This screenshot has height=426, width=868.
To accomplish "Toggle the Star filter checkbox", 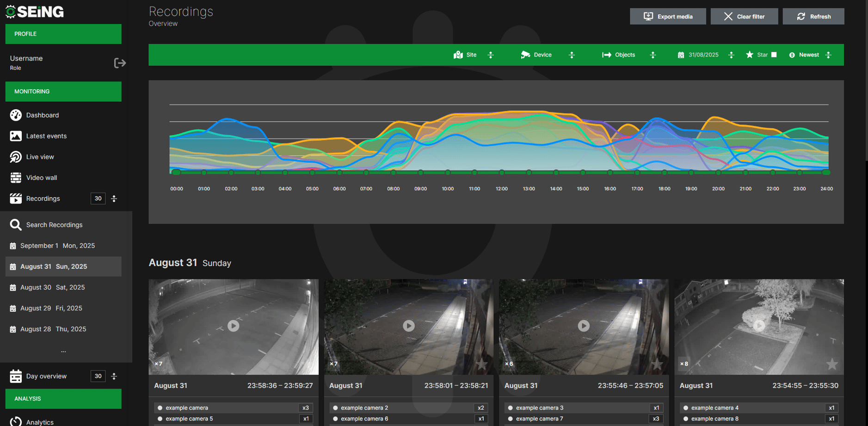I will 774,55.
